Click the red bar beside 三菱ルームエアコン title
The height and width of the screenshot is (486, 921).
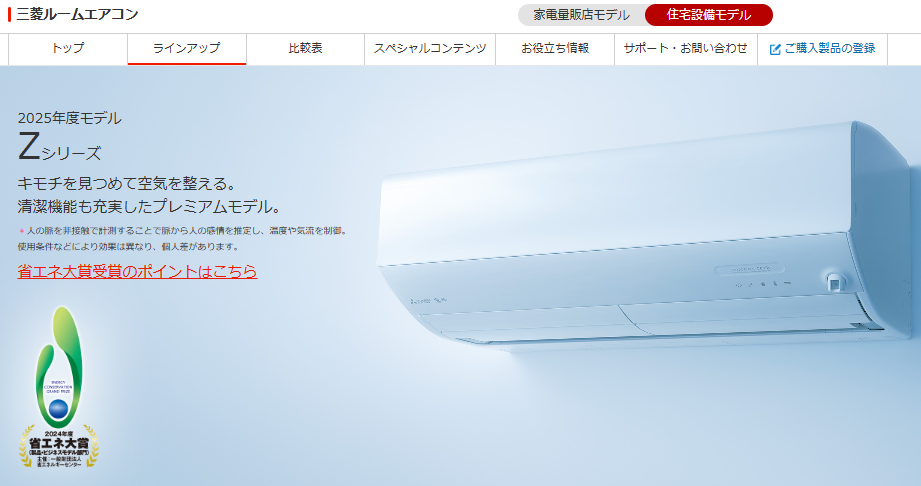(x=9, y=14)
